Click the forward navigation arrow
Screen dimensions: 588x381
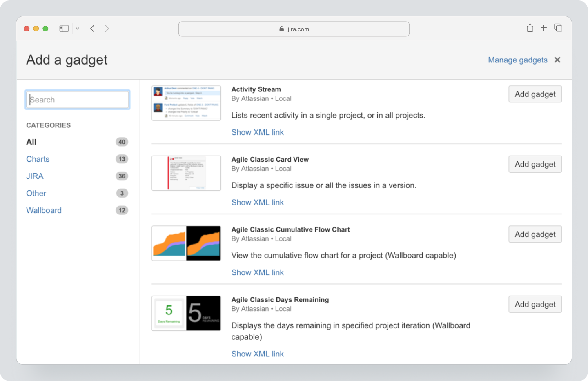tap(107, 29)
